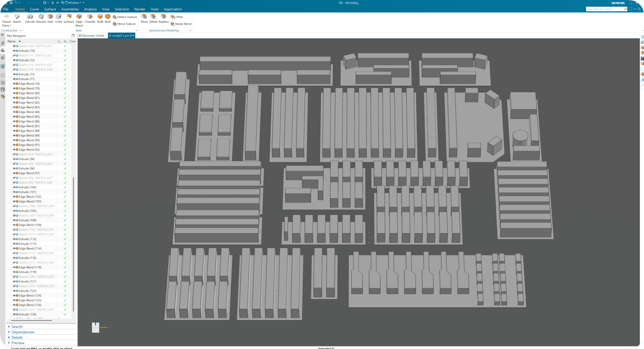Image resolution: width=644 pixels, height=349 pixels.
Task: Click Pattern Feature button
Action: point(125,17)
